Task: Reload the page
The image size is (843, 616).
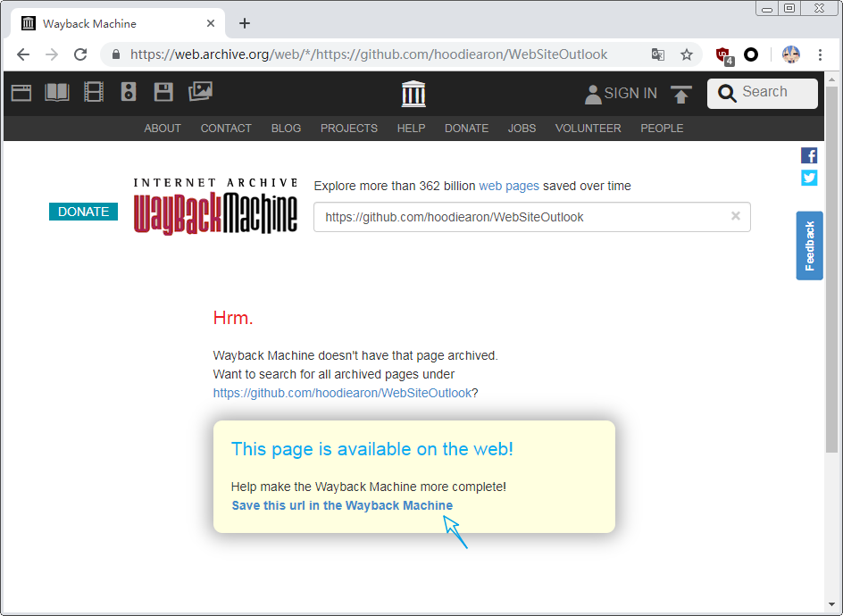Action: click(80, 54)
